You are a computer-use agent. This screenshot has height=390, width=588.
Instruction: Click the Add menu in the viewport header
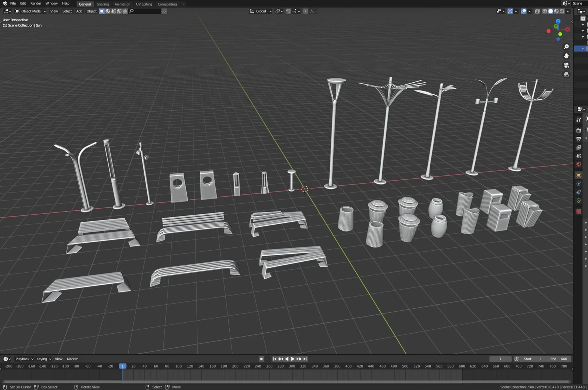[79, 11]
